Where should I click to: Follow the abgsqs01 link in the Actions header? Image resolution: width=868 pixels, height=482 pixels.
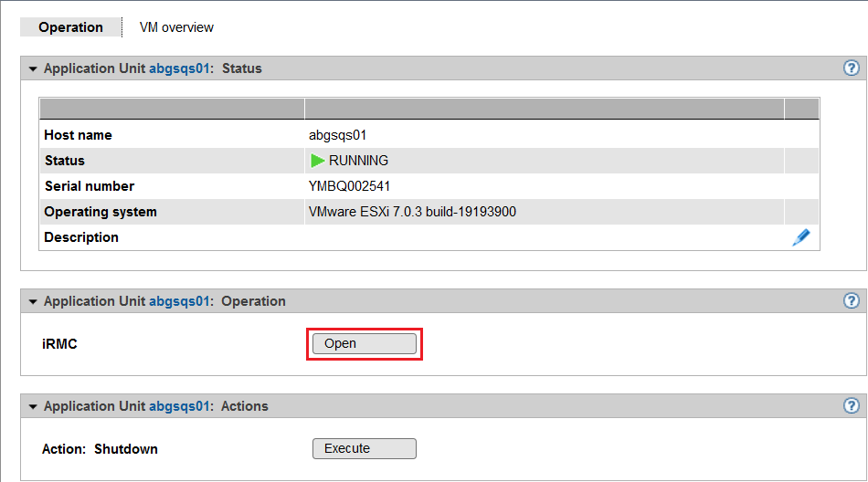click(x=180, y=406)
